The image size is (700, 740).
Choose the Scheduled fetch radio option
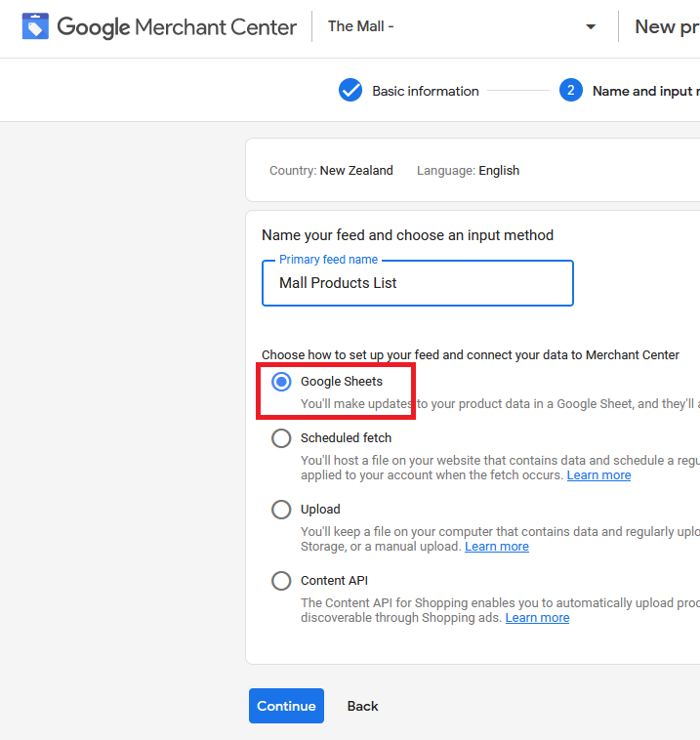tap(281, 438)
